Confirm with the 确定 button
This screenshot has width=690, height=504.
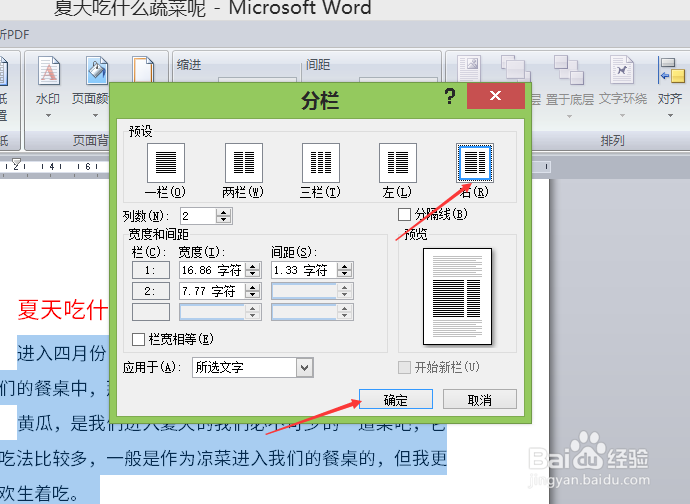[396, 399]
